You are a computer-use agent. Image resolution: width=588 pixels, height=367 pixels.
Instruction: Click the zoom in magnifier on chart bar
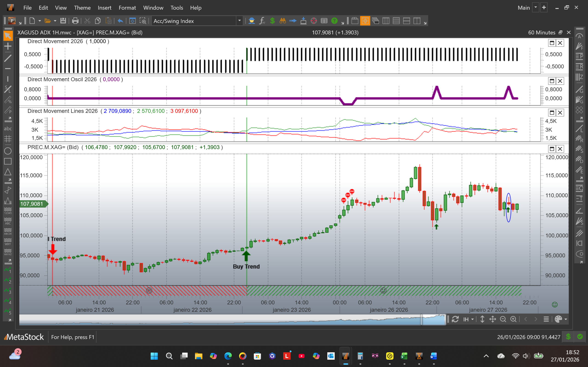coord(513,319)
